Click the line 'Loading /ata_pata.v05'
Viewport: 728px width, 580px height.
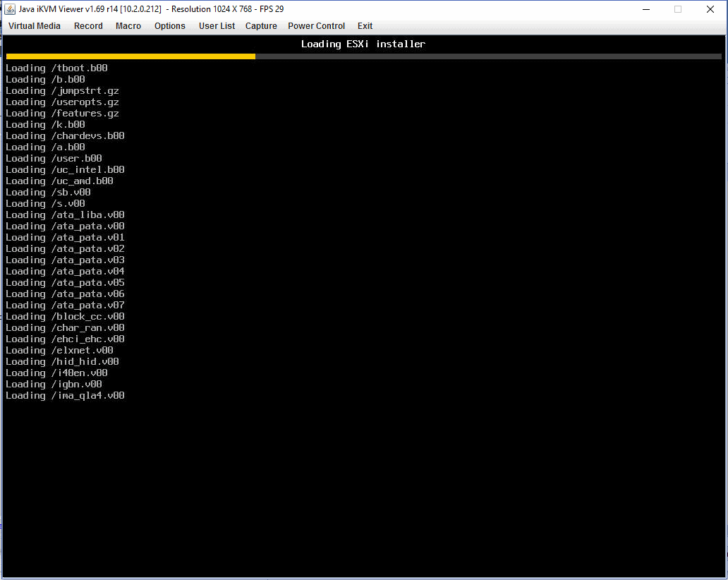point(65,283)
